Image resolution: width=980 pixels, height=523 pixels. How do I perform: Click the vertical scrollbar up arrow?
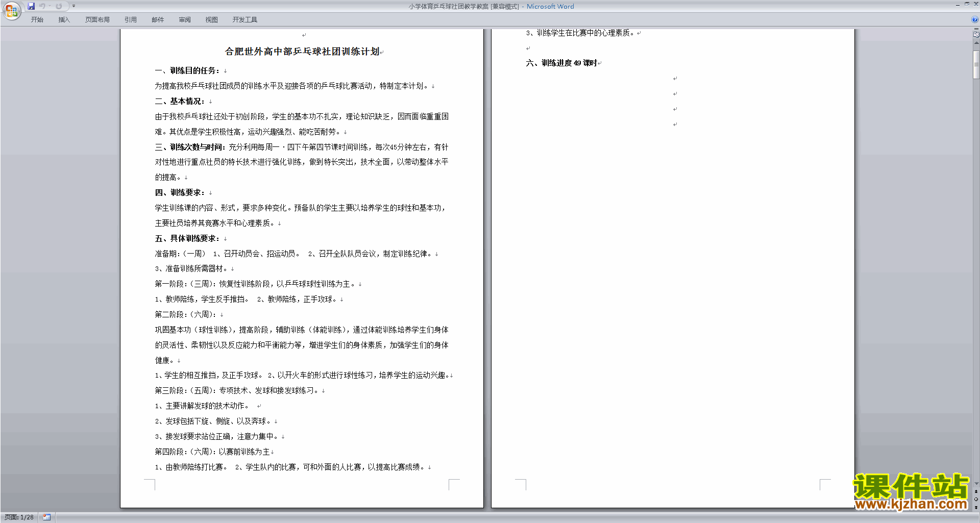976,43
